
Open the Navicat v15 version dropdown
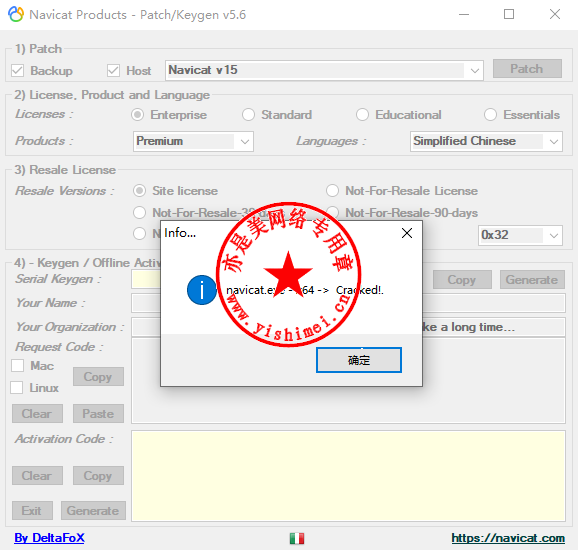pos(324,70)
